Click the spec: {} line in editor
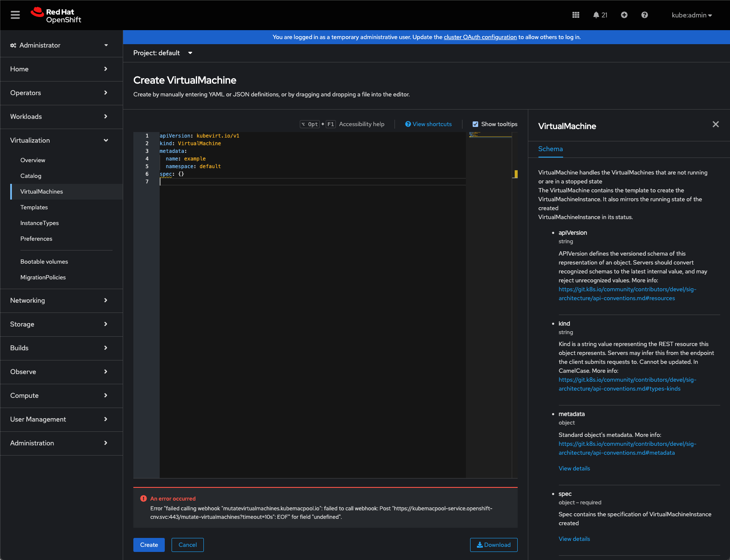The width and height of the screenshot is (730, 560). (x=172, y=174)
